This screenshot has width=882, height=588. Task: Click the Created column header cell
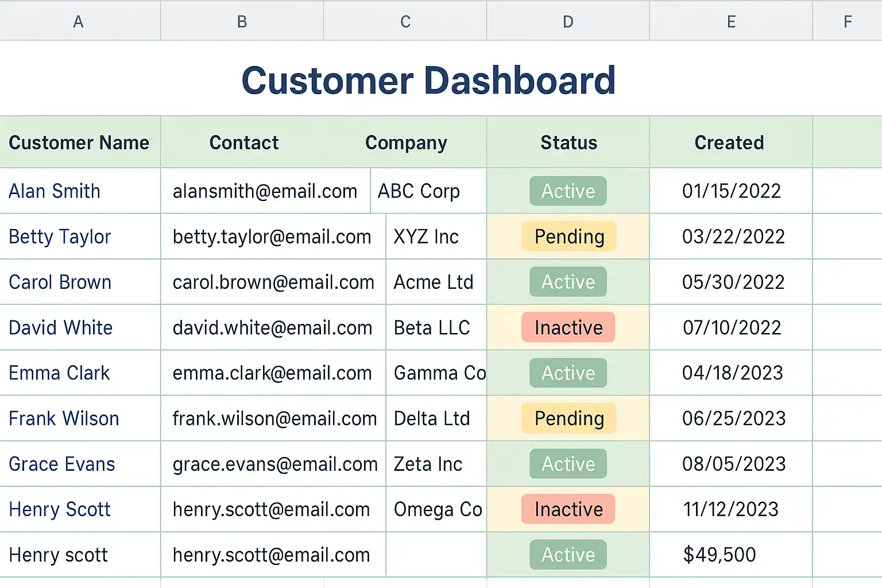tap(729, 142)
